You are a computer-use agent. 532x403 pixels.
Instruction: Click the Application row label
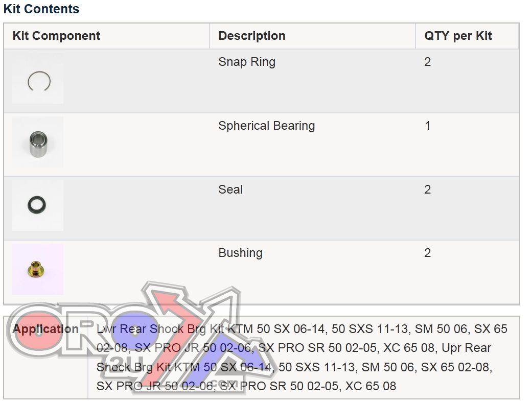(45, 329)
